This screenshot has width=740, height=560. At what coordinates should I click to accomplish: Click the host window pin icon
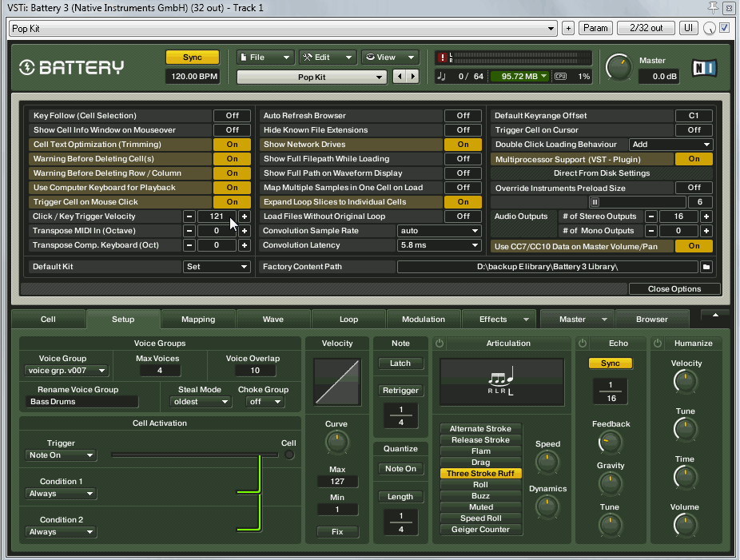[x=713, y=7]
